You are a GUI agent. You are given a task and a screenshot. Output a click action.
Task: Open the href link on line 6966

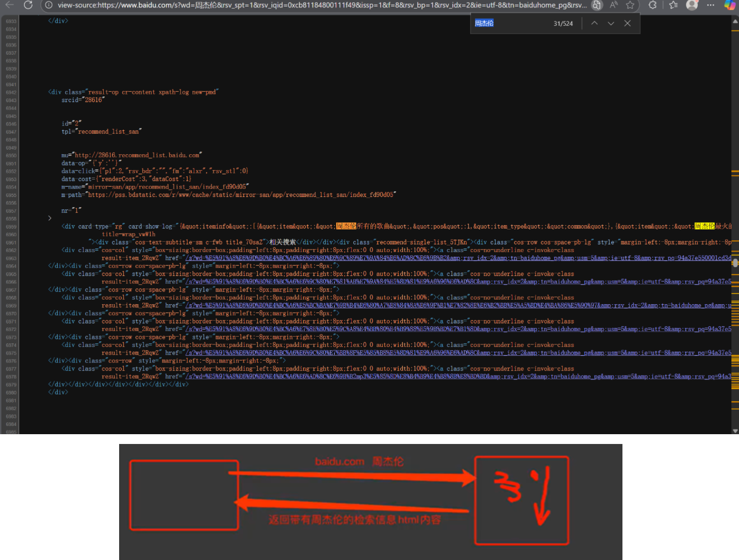pyautogui.click(x=458, y=282)
